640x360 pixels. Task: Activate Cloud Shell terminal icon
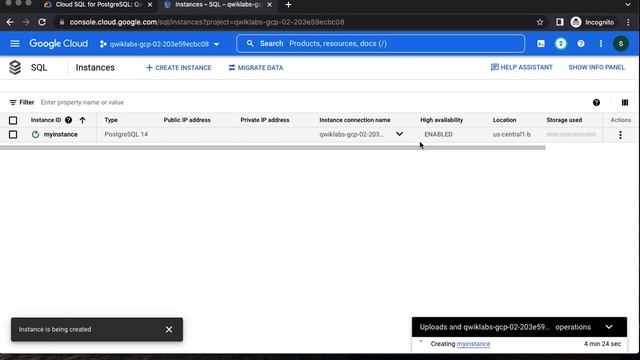coord(541,44)
